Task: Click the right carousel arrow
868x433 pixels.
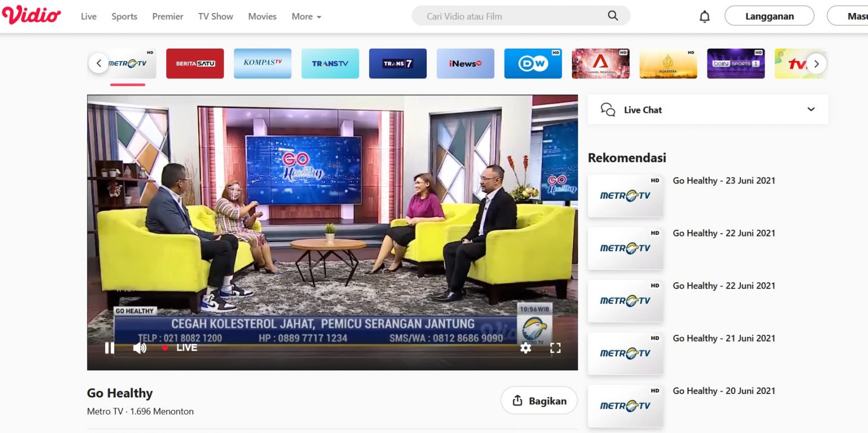Action: tap(816, 64)
